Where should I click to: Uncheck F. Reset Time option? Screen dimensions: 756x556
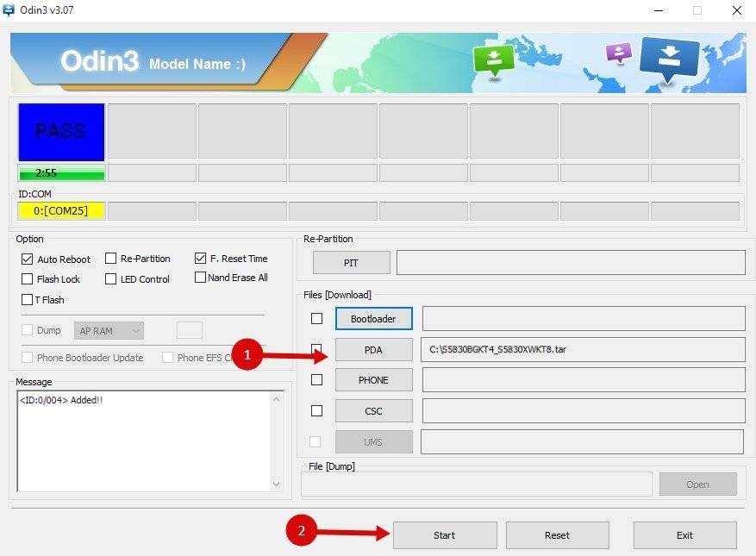pyautogui.click(x=201, y=259)
